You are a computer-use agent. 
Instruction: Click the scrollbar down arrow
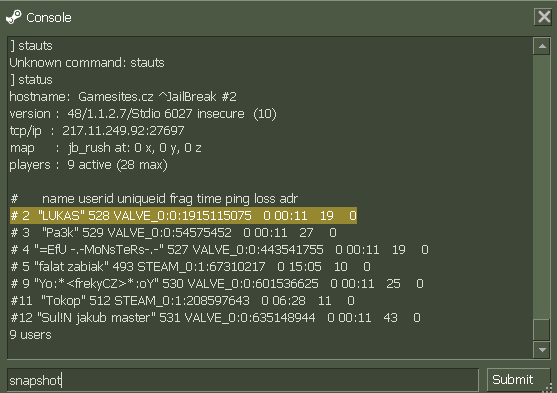pos(542,350)
